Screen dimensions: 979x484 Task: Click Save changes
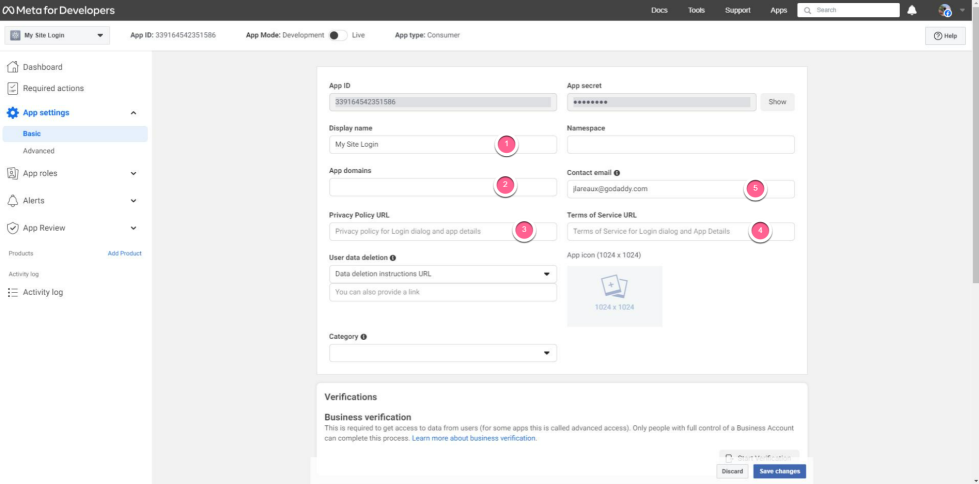pyautogui.click(x=779, y=471)
